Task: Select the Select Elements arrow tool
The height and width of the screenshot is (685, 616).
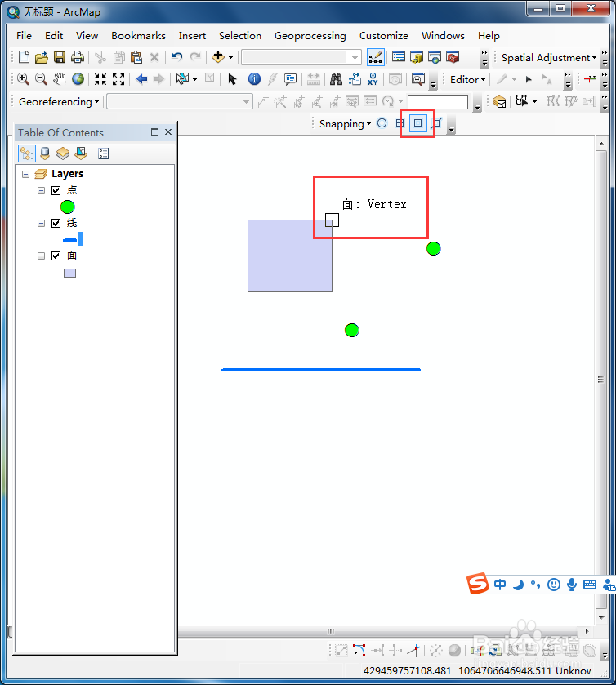Action: tap(232, 79)
